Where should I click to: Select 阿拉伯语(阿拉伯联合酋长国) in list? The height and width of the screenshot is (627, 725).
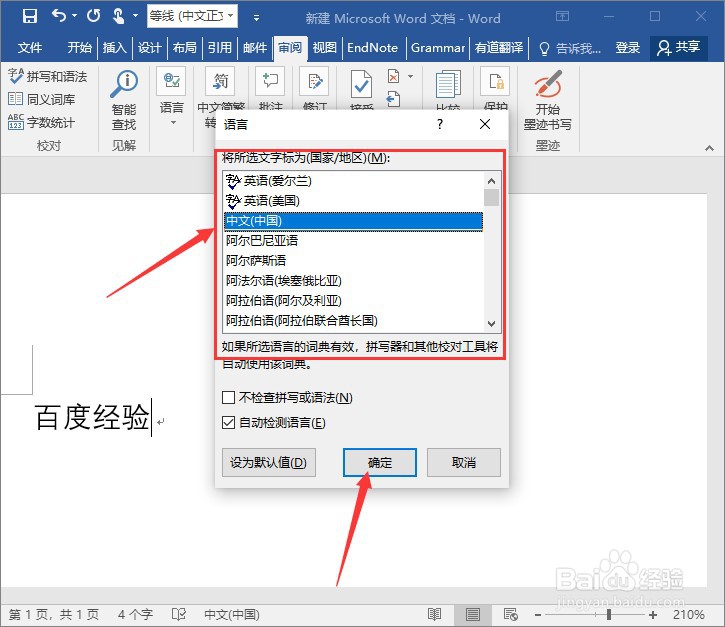click(353, 320)
